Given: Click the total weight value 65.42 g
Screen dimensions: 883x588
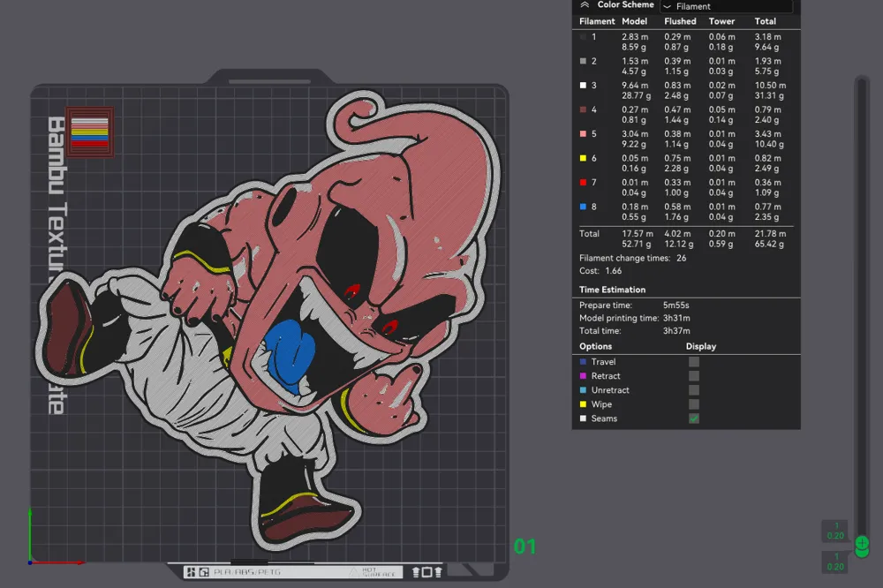Looking at the screenshot, I should click(x=769, y=244).
